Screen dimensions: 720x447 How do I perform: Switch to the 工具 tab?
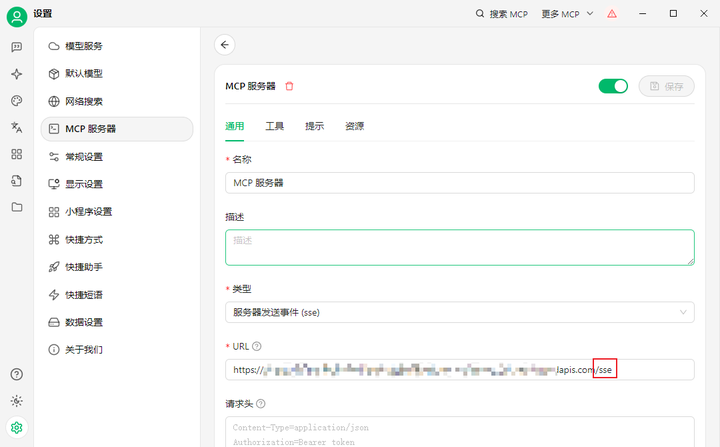[x=275, y=126]
